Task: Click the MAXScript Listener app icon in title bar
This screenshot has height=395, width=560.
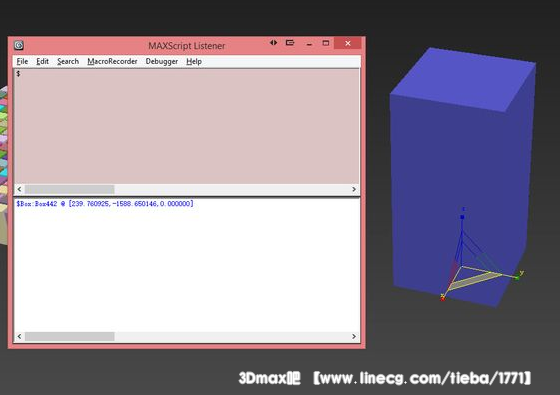Action: coord(19,45)
